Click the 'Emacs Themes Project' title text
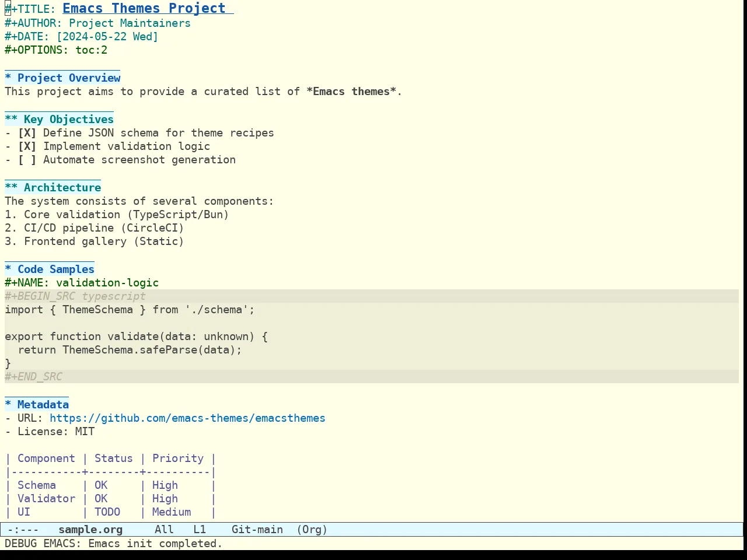The width and height of the screenshot is (747, 560). click(x=144, y=8)
